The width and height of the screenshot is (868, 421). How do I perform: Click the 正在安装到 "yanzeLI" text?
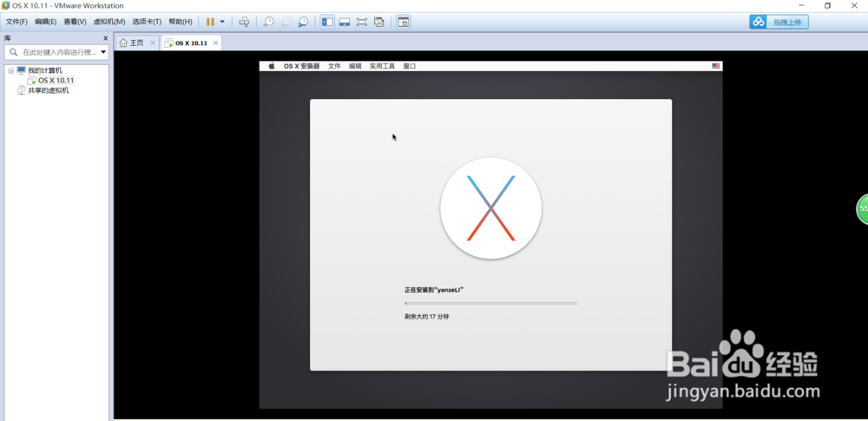pos(433,290)
